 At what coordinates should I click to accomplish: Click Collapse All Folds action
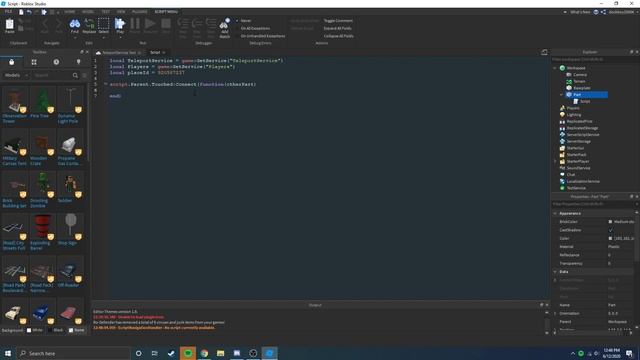click(x=339, y=36)
